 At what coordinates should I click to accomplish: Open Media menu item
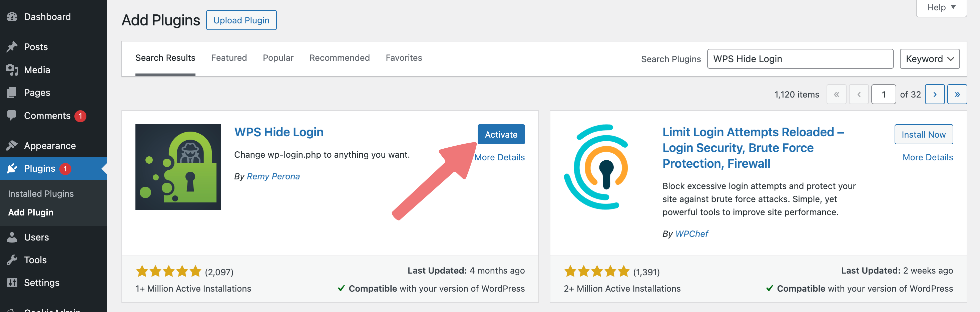(x=53, y=70)
